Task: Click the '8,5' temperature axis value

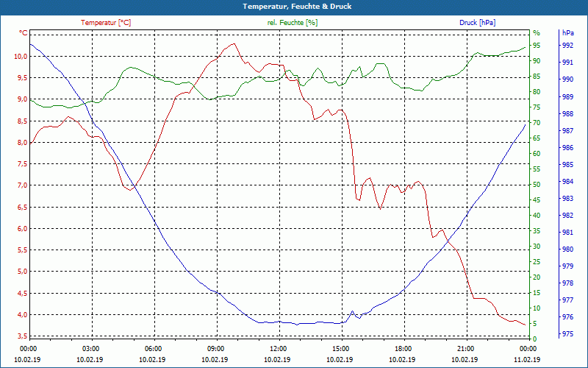Action: click(22, 121)
